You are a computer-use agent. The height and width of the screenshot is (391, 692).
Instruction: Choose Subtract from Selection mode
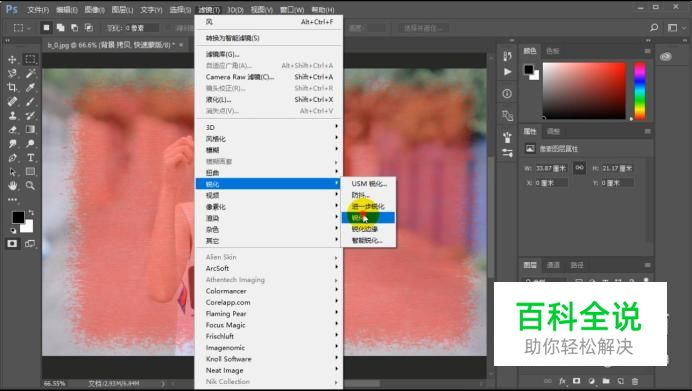click(x=75, y=28)
